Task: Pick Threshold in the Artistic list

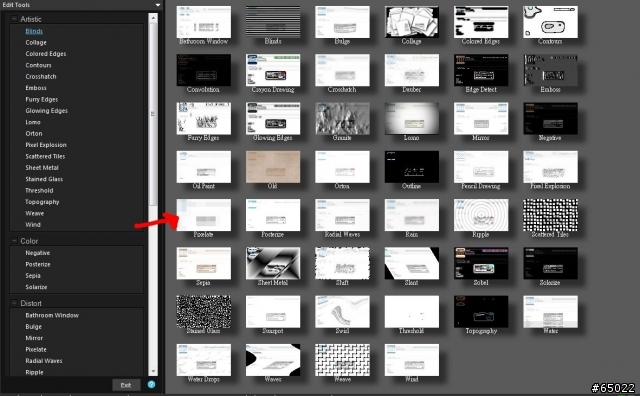Action: tap(39, 191)
